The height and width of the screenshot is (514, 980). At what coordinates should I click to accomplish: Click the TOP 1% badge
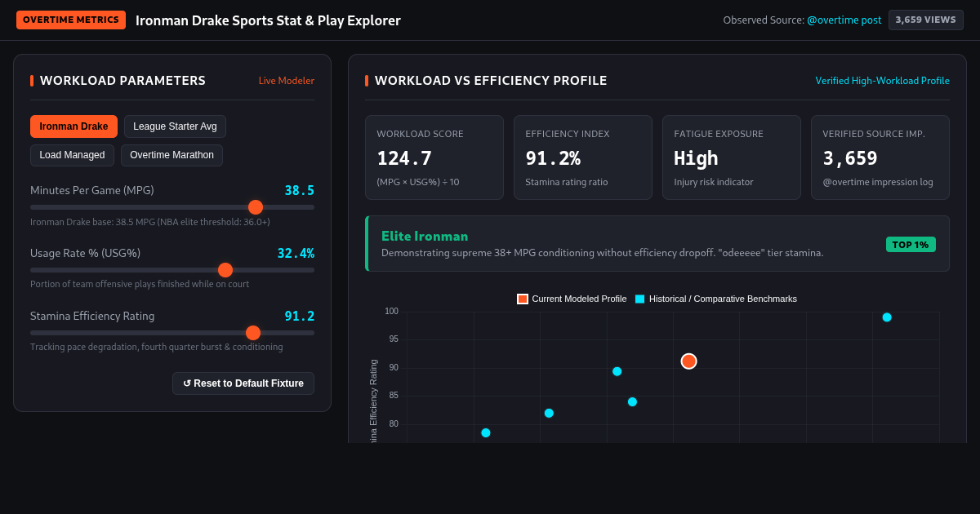(911, 245)
